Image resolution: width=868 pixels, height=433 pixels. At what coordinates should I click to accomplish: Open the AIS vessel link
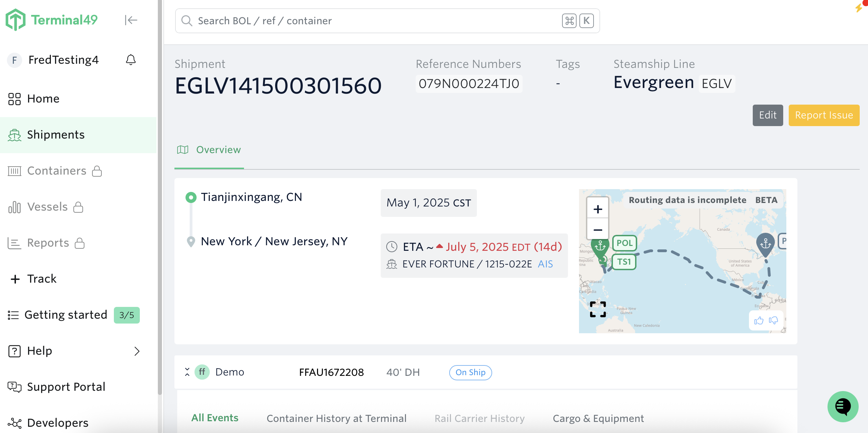point(545,264)
